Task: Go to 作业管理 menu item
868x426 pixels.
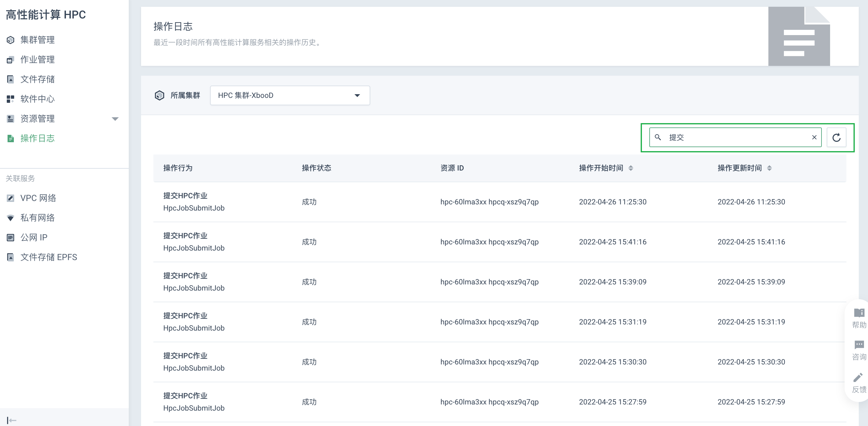Action: [x=37, y=60]
